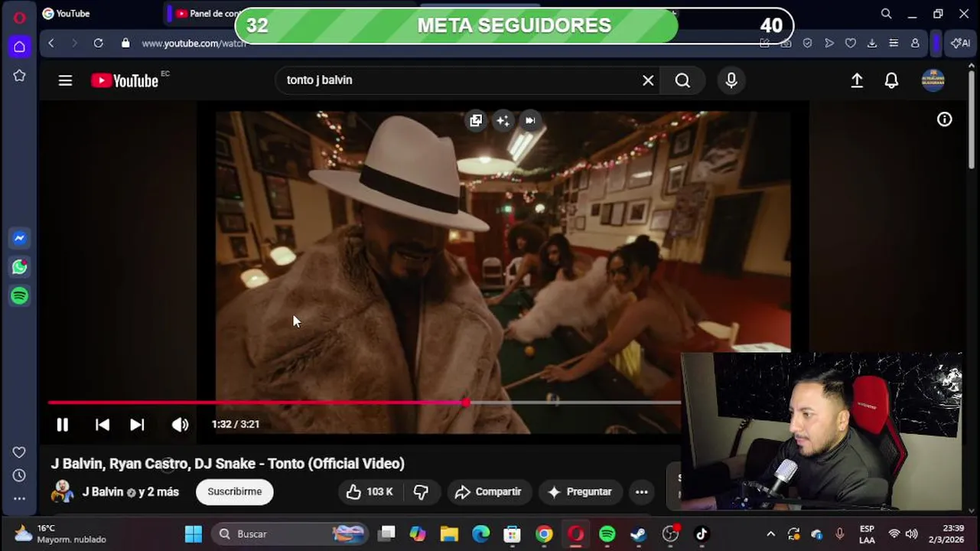
Task: Open more actions three-dot menu
Action: pos(642,492)
